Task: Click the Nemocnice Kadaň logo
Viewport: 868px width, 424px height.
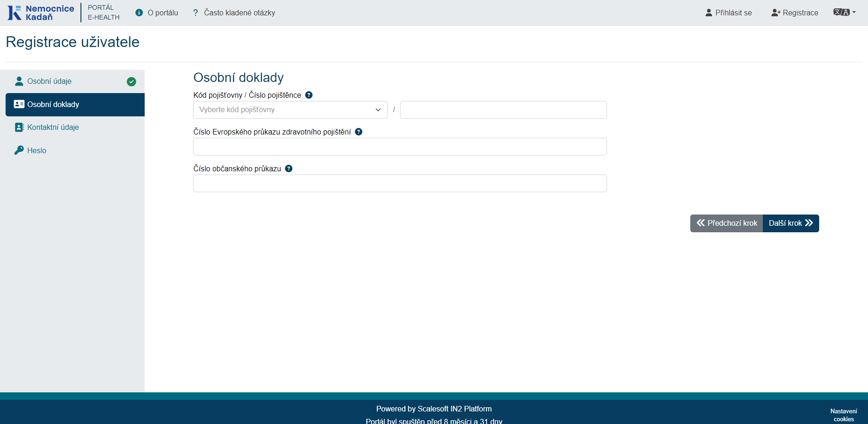Action: [x=41, y=13]
